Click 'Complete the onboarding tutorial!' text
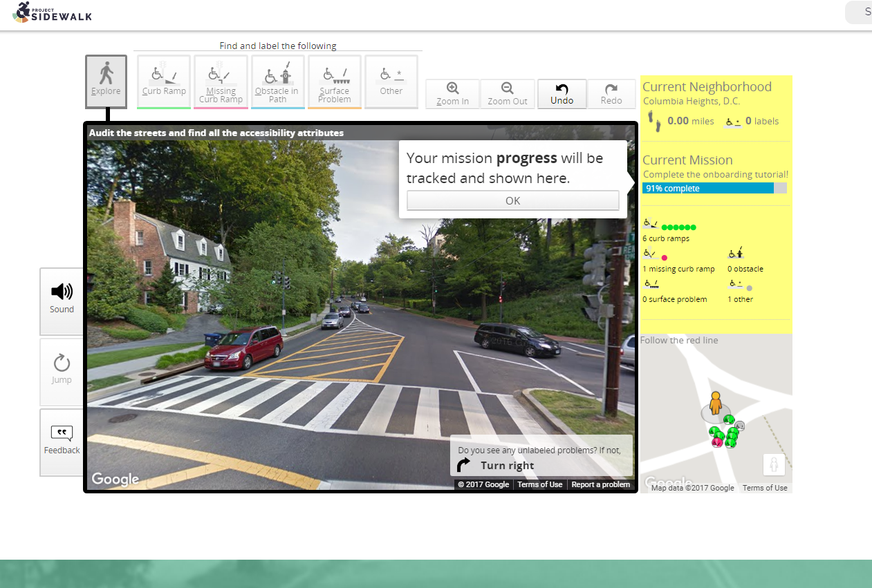 [716, 175]
